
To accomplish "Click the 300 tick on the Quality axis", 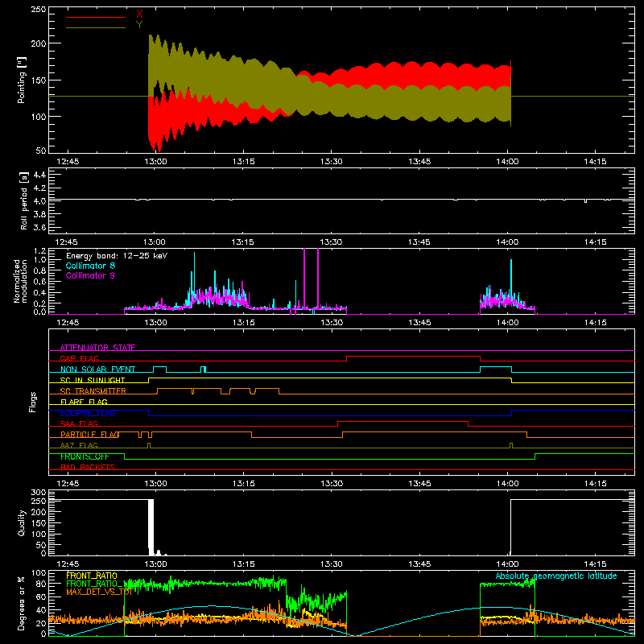I will coord(38,493).
